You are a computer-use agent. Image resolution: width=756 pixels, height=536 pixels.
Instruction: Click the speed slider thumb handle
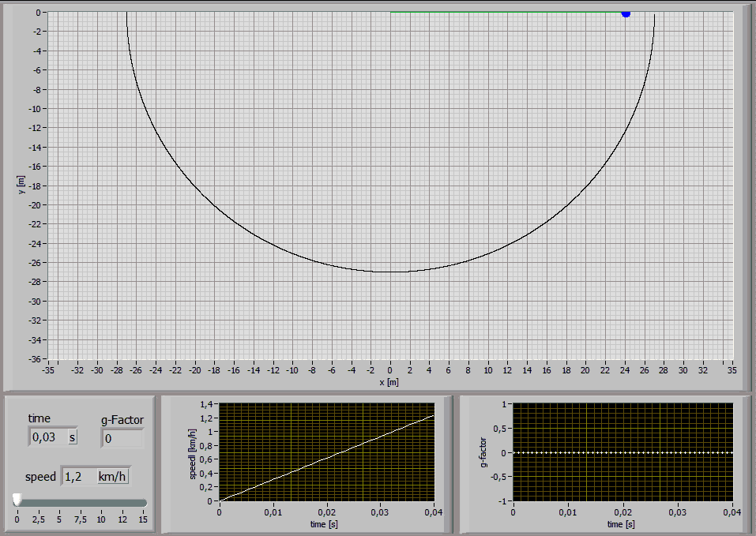click(x=17, y=500)
